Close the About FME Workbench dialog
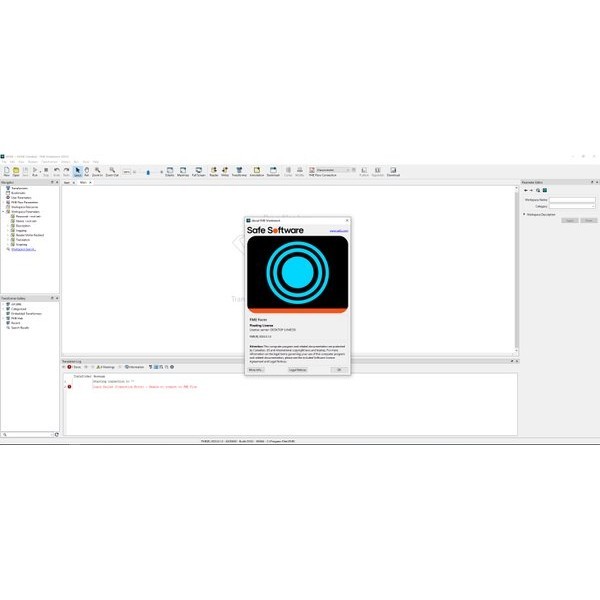Screen dimensions: 600x600 pos(347,220)
